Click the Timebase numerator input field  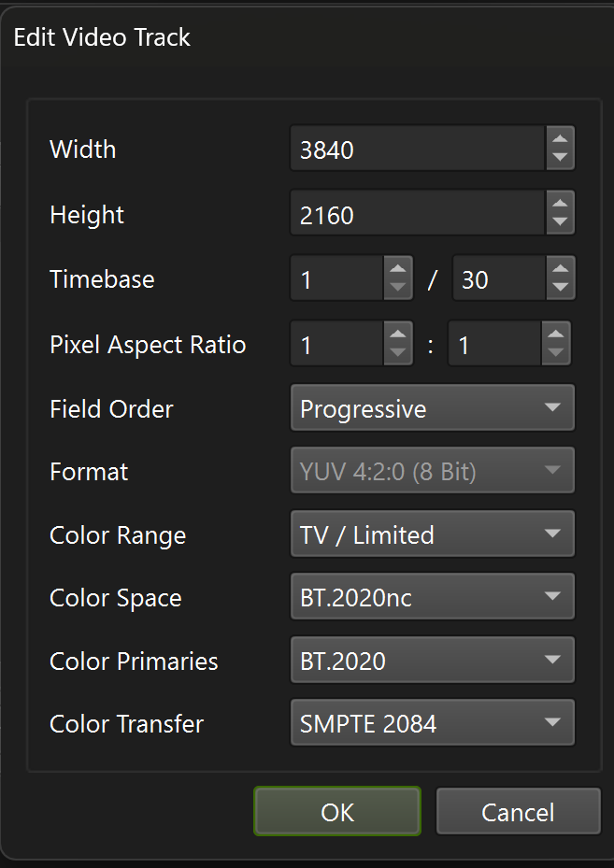(336, 279)
